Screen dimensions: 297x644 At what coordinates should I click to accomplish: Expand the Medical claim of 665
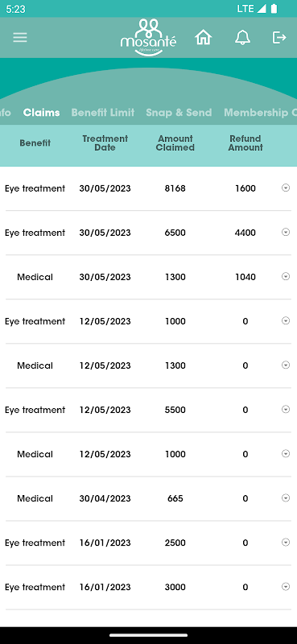(x=286, y=497)
